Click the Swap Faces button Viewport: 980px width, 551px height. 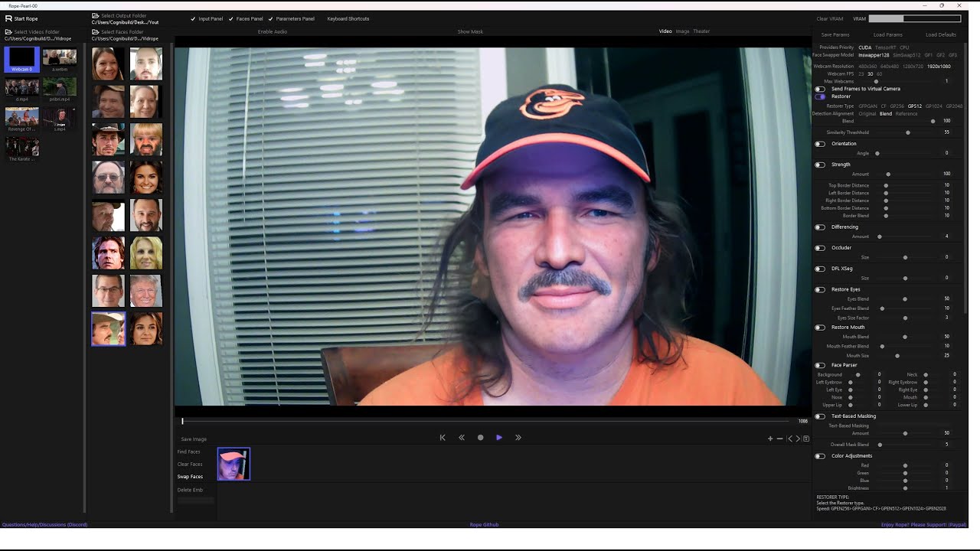190,477
